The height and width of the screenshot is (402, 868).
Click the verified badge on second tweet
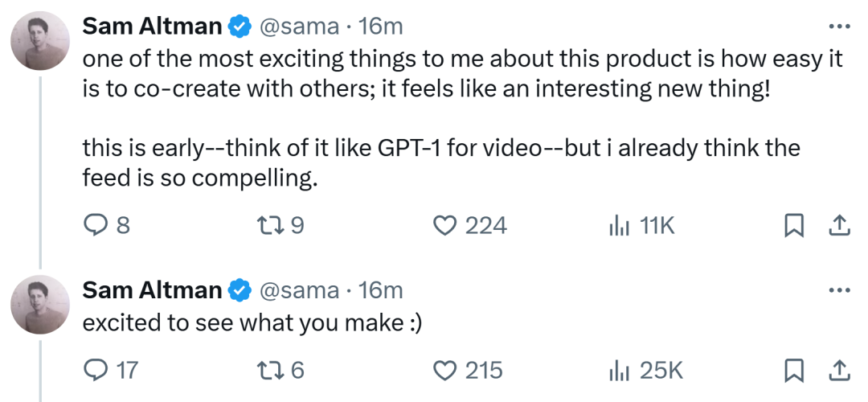[x=239, y=290]
